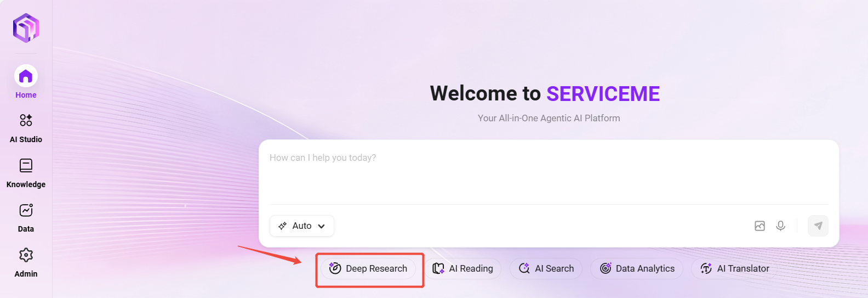The height and width of the screenshot is (298, 868).
Task: Open the Data section icon
Action: coord(26,210)
